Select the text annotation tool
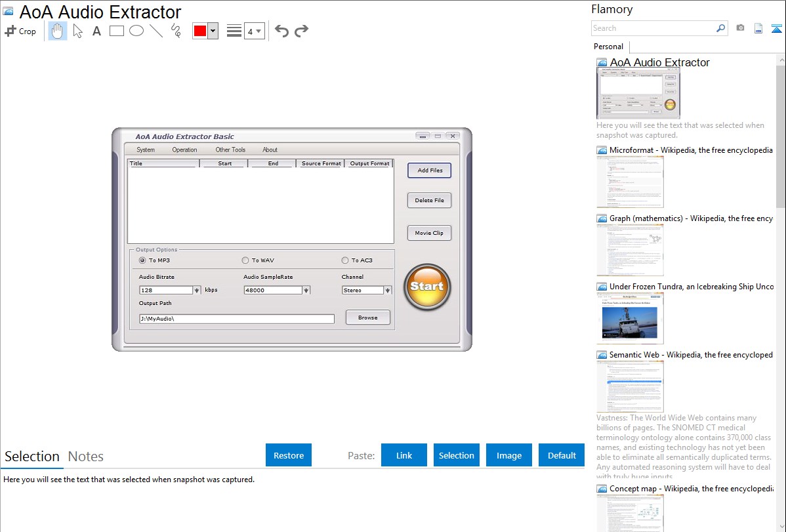Screen dimensions: 786x532 [x=96, y=31]
